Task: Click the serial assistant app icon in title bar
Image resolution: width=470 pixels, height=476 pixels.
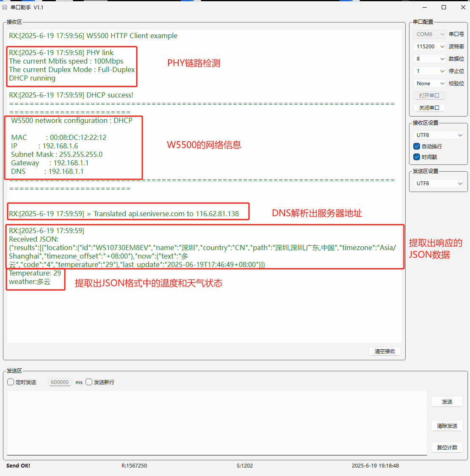Action: tap(5, 7)
